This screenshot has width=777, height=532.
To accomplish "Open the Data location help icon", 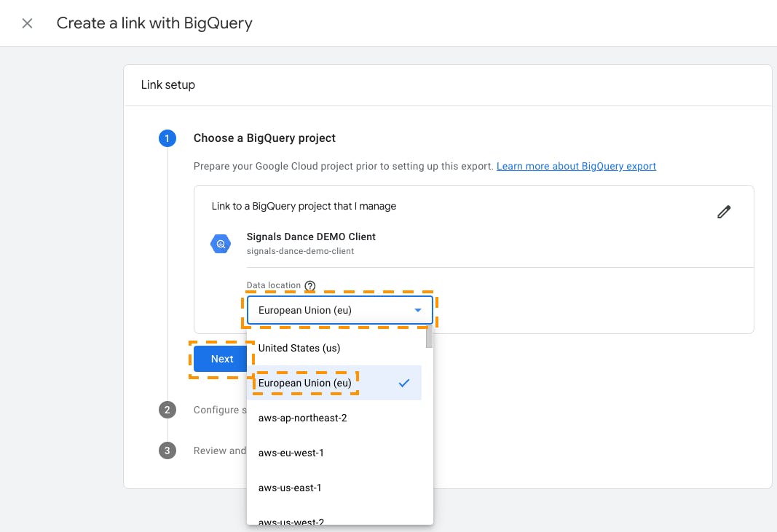I will pos(309,286).
